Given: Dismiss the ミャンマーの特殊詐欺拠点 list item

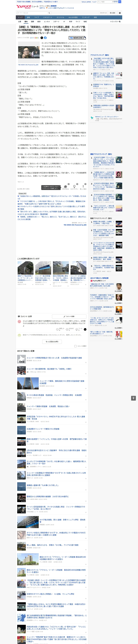Looking at the screenshot, I should (x=86, y=362).
